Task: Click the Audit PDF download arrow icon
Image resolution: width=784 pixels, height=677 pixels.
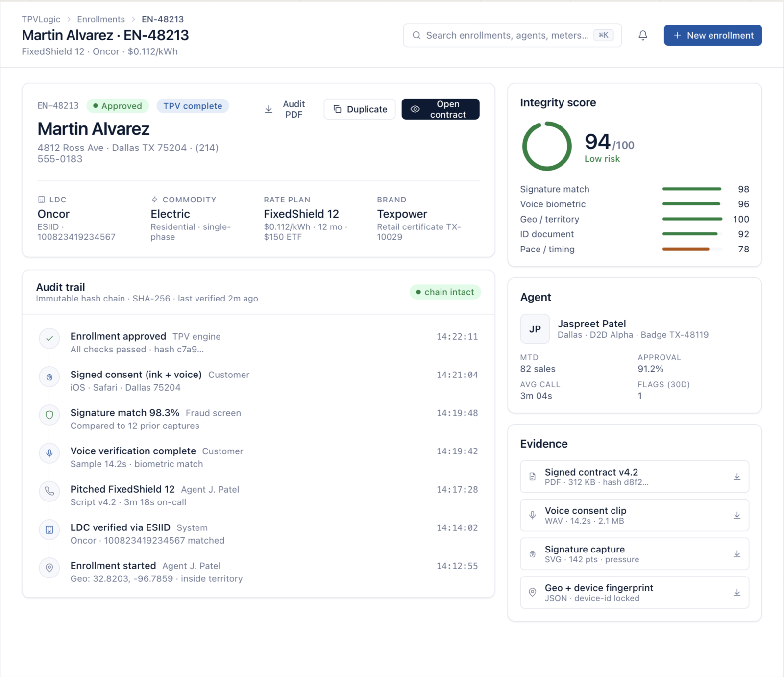Action: pyautogui.click(x=269, y=109)
